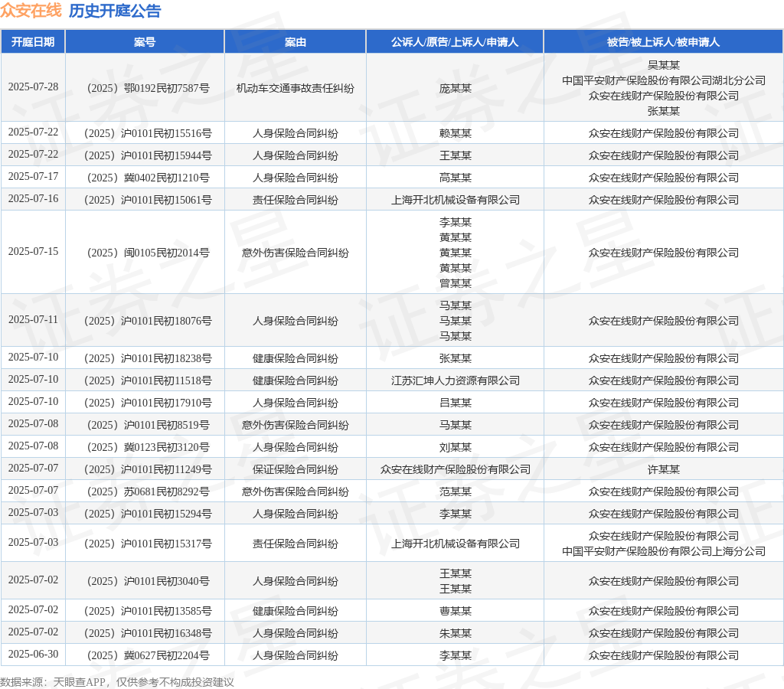
Task: Click plaintiff name '赖某某'
Action: pos(455,133)
